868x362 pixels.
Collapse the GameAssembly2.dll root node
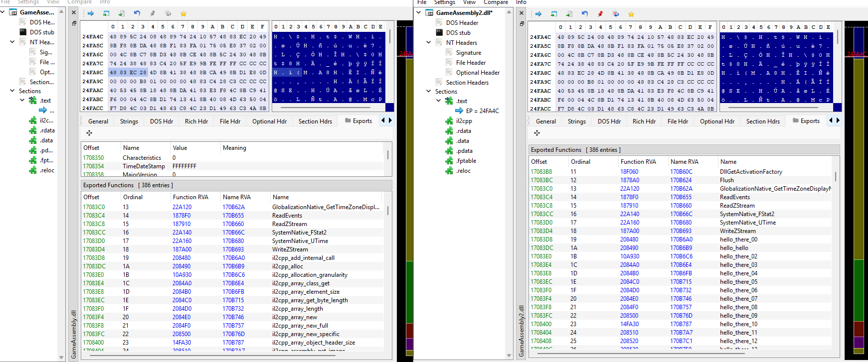pos(419,12)
